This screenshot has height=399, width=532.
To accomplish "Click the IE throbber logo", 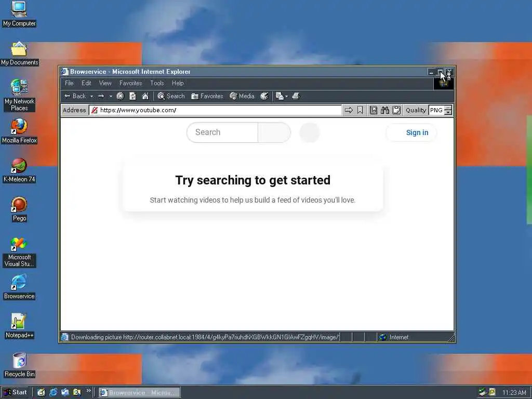I will coord(444,83).
